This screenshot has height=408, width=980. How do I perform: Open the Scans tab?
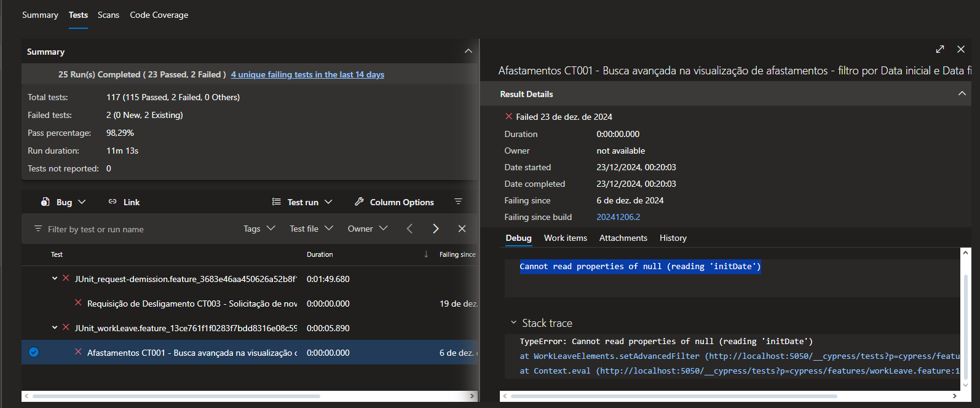pos(108,15)
